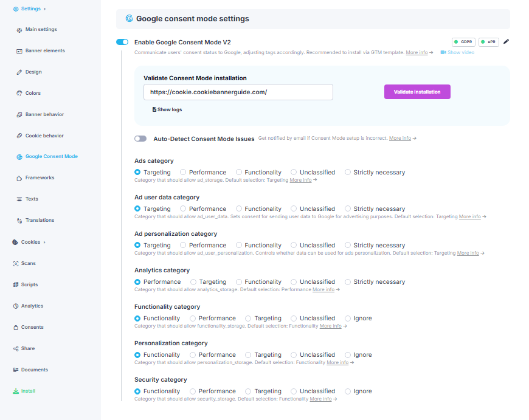
Task: Click the Translations icon
Action: point(19,220)
